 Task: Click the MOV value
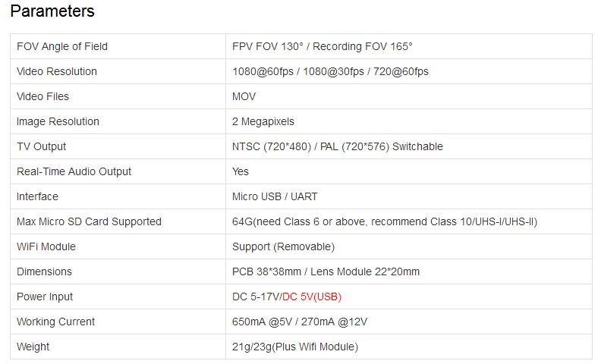[244, 96]
